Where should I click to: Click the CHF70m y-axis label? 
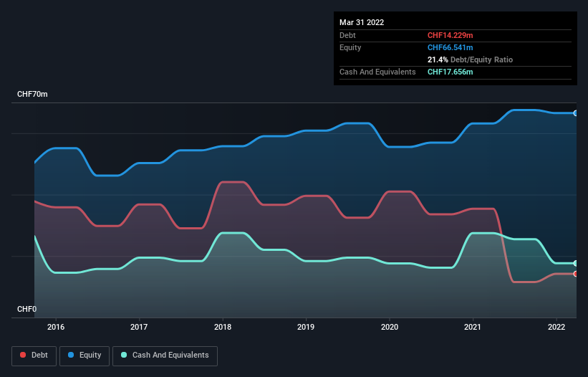tap(32, 94)
